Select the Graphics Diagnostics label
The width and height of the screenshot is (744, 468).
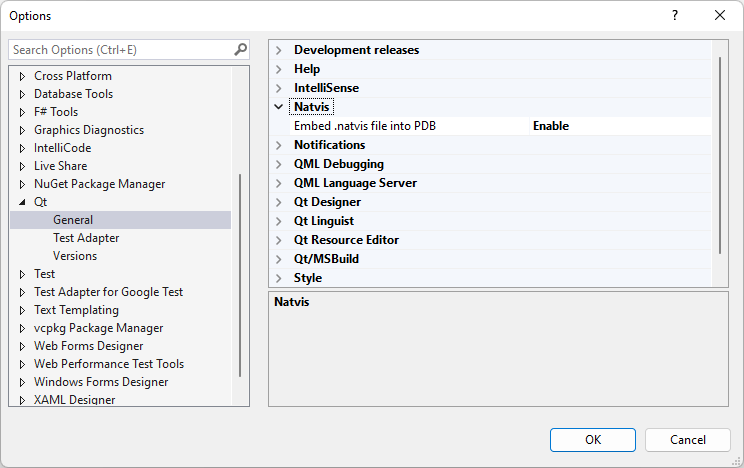pyautogui.click(x=89, y=130)
